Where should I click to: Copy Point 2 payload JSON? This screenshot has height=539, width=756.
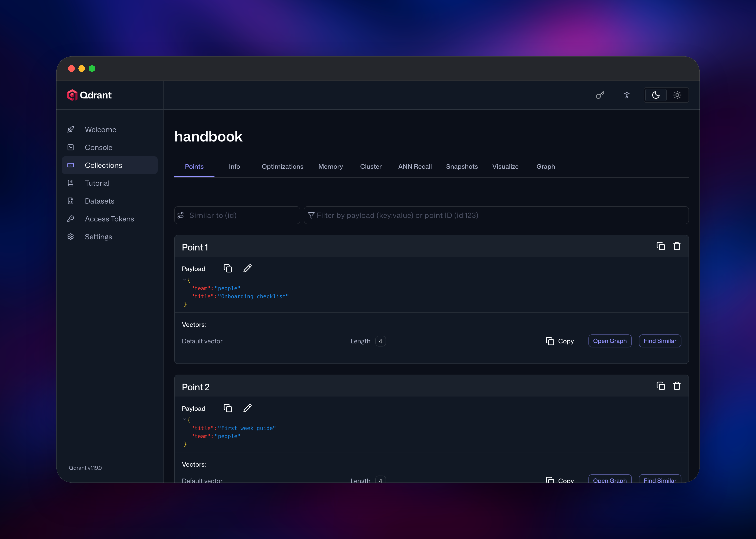click(x=228, y=408)
